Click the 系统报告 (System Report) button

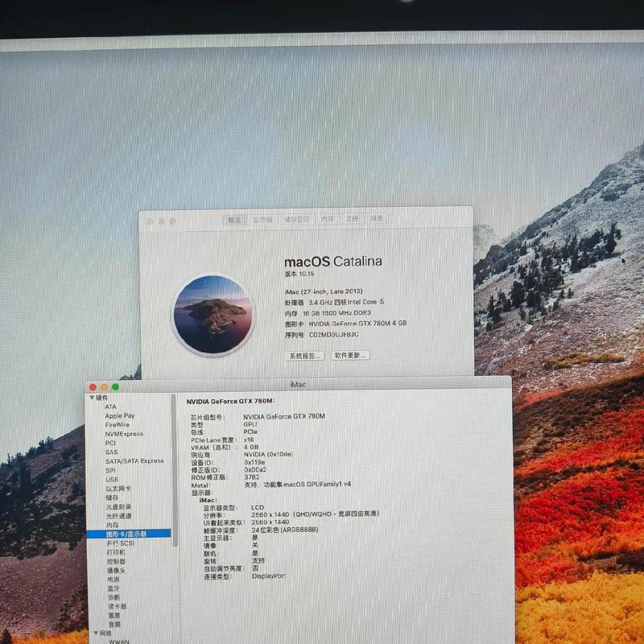(304, 355)
